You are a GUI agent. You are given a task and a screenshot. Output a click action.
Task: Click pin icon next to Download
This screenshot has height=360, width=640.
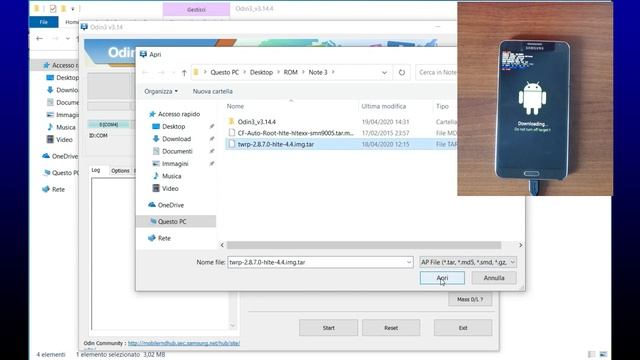pyautogui.click(x=211, y=139)
